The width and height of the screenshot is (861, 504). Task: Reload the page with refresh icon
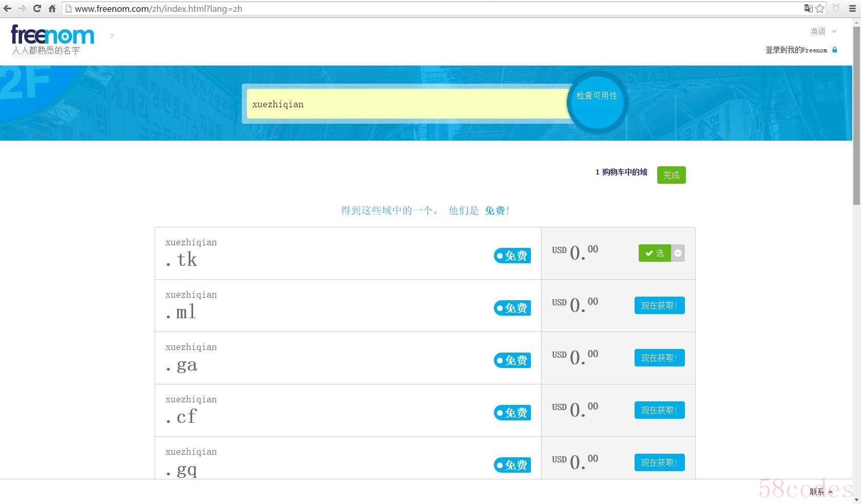point(37,9)
